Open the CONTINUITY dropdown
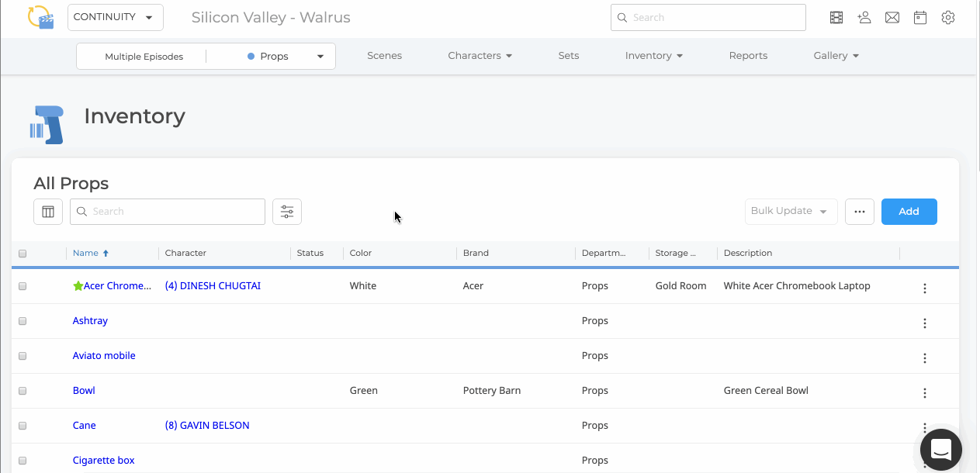This screenshot has width=980, height=473. [115, 17]
